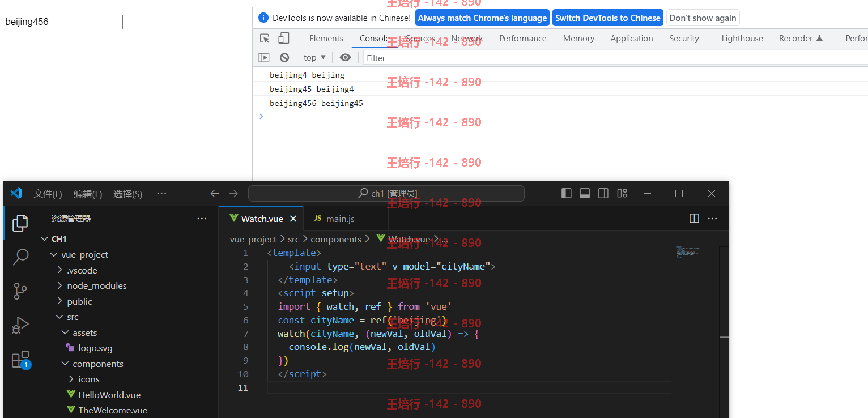This screenshot has height=418, width=868.
Task: Click 'Switch DevTools to Chinese' button
Action: 608,18
